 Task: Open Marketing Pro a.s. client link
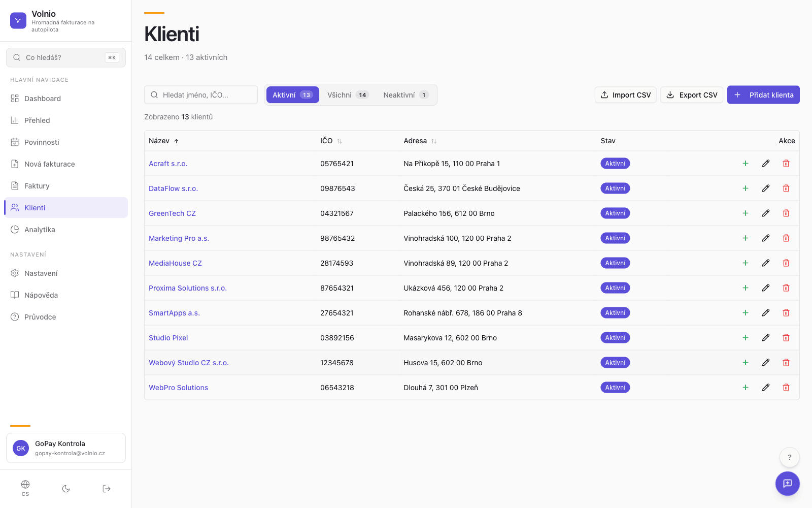pyautogui.click(x=179, y=238)
